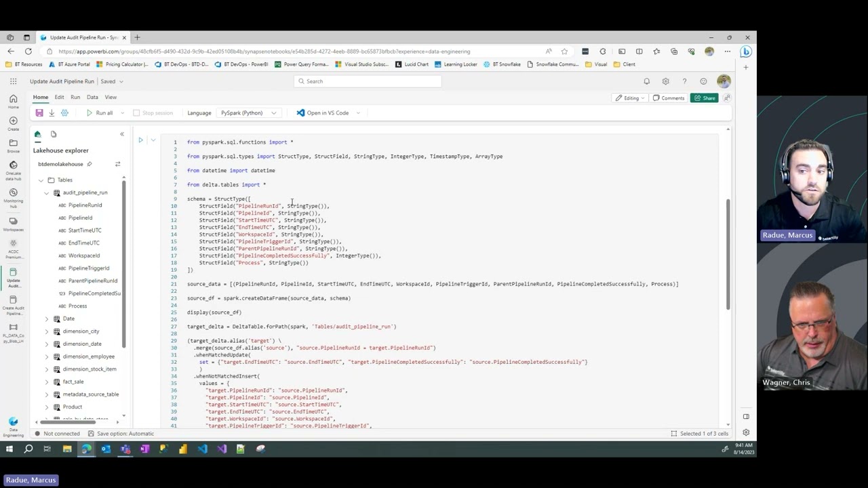Viewport: 868px width, 488px height.
Task: Click the Open in VS Code button
Action: tap(323, 113)
